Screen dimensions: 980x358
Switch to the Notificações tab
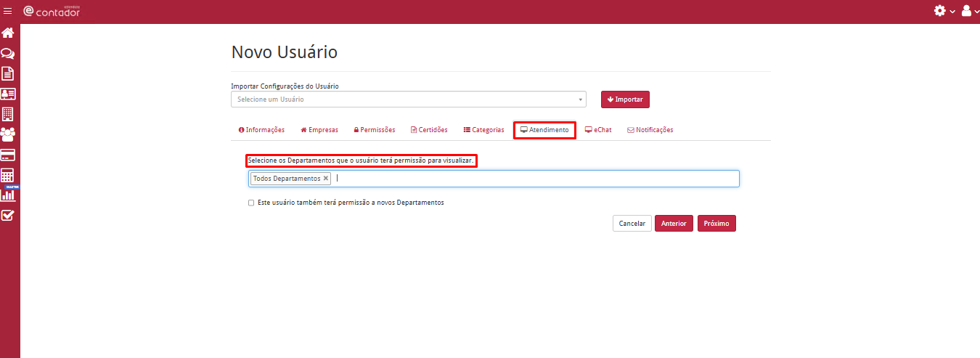tap(650, 130)
